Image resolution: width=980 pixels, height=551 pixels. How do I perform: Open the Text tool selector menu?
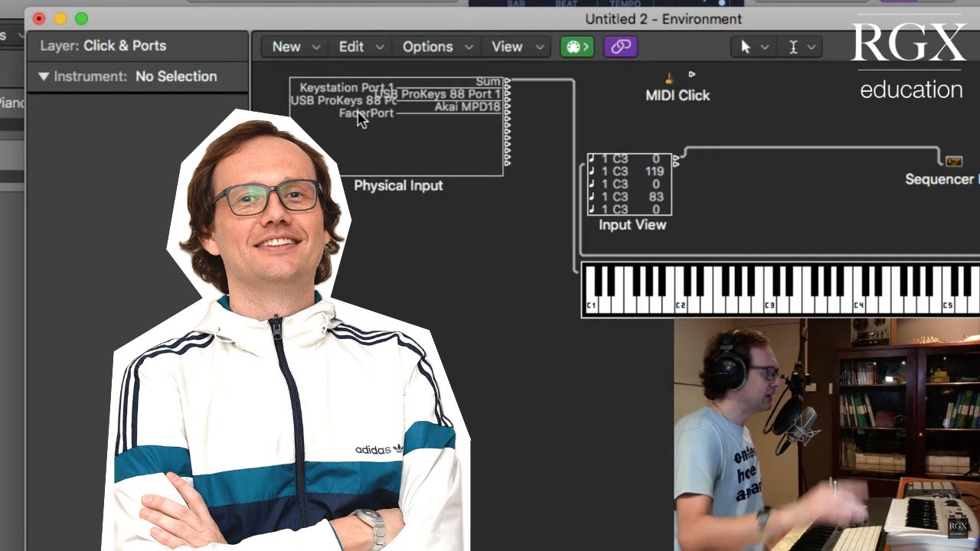[801, 47]
